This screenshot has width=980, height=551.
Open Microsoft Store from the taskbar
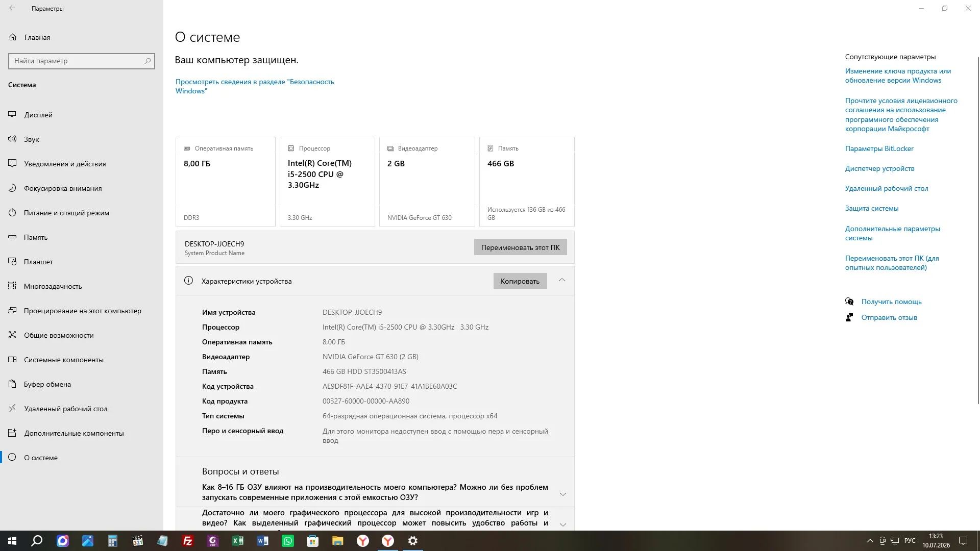[313, 541]
